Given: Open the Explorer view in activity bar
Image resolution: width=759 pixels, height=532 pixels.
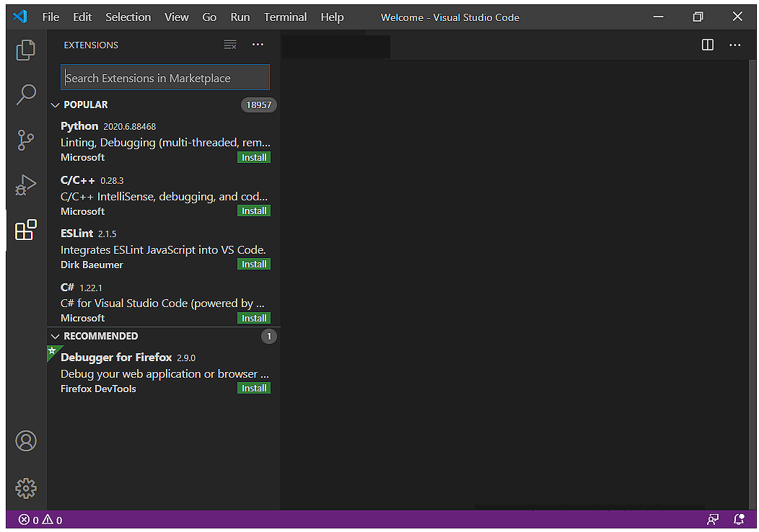Looking at the screenshot, I should pos(26,50).
